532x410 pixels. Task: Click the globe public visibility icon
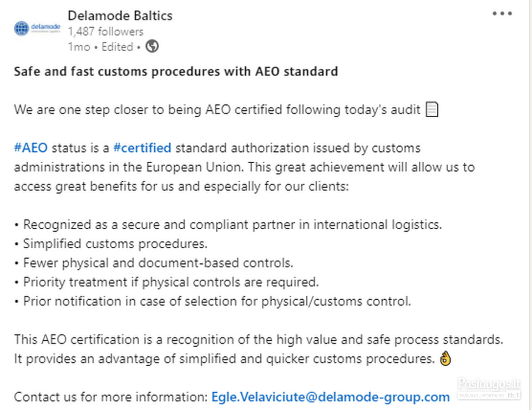(152, 46)
